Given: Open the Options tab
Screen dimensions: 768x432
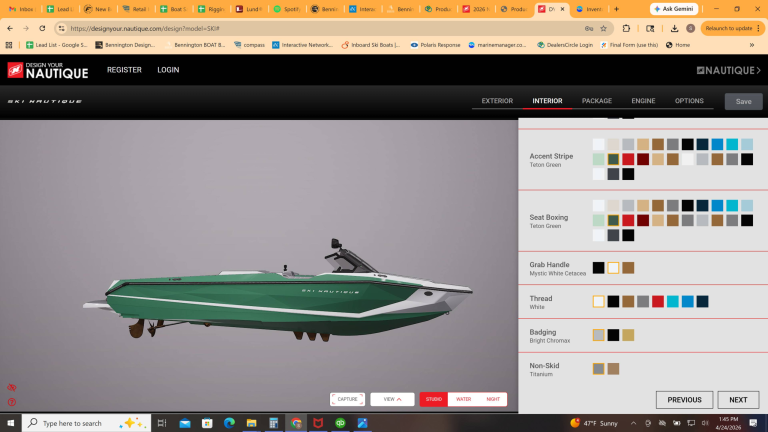Looking at the screenshot, I should 689,101.
